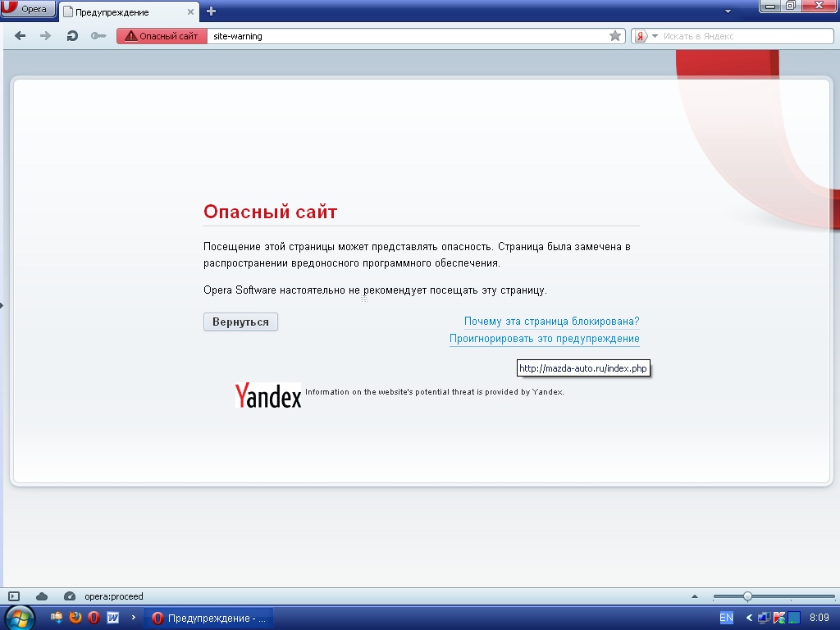The height and width of the screenshot is (630, 840).
Task: Select the Предупреждение taskbar button
Action: pos(209,619)
